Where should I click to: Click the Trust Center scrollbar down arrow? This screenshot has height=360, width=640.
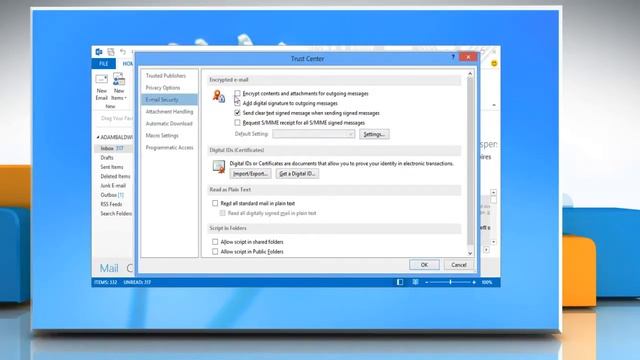(470, 253)
